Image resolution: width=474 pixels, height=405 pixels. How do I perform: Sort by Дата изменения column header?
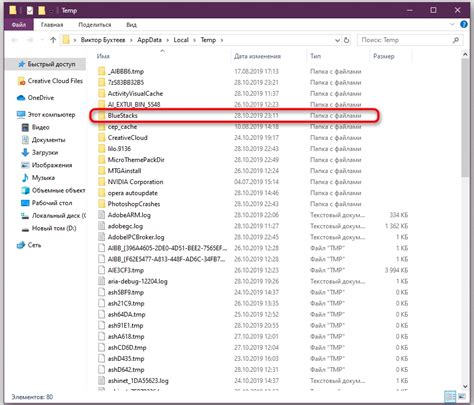tap(257, 56)
